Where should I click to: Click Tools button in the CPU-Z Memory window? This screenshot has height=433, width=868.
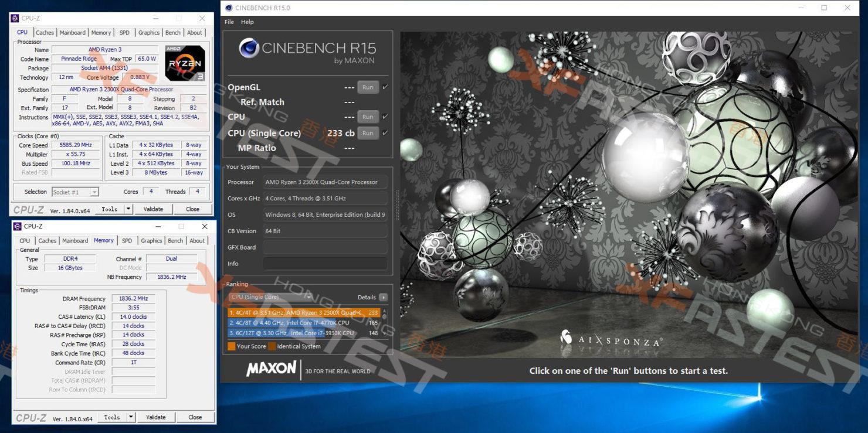pos(112,417)
